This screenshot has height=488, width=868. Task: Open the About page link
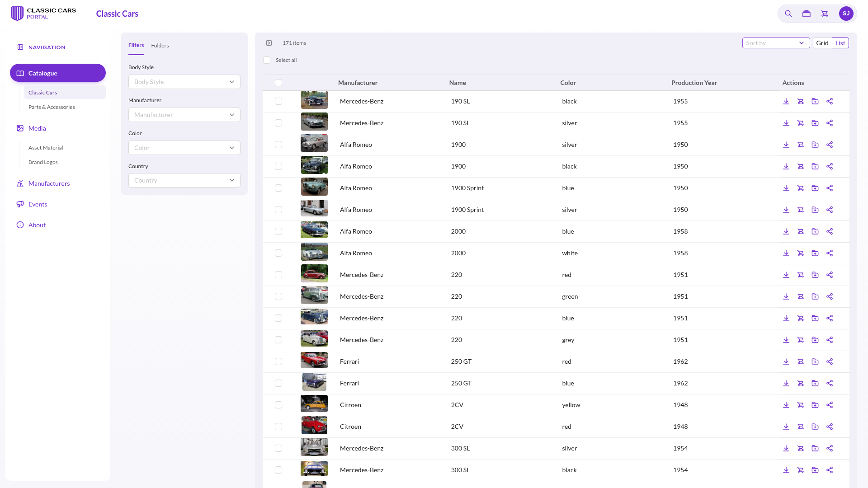point(37,225)
